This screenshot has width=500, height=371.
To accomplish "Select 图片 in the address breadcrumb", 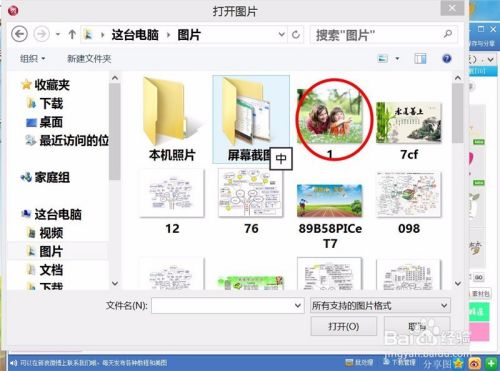I will coord(189,35).
